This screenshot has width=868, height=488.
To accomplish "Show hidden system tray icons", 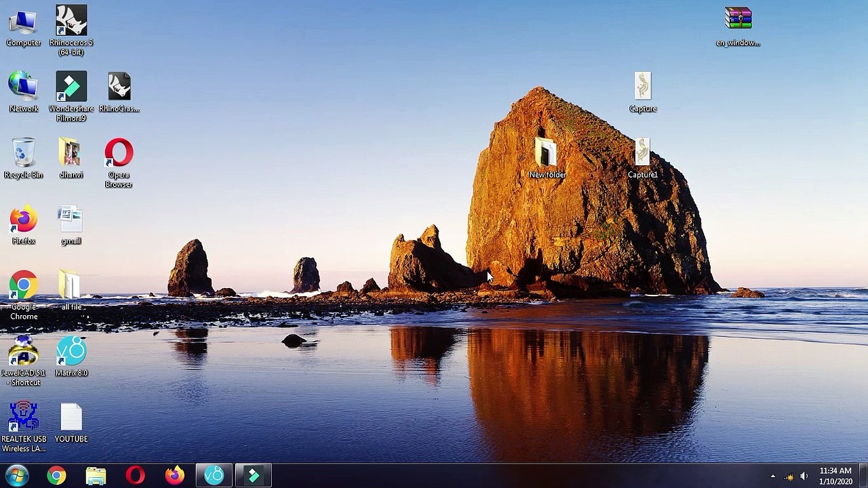I will pos(772,476).
